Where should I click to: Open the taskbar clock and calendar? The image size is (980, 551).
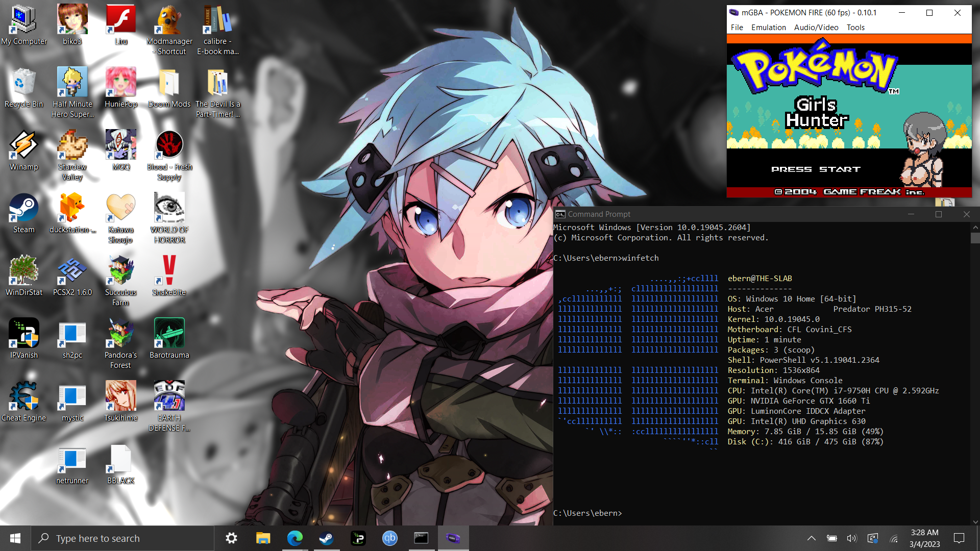pos(924,538)
